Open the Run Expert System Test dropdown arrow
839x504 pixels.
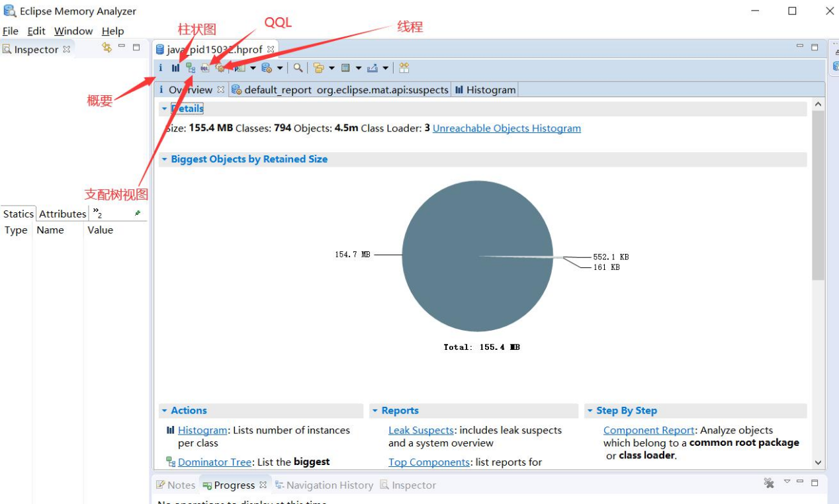[x=253, y=68]
